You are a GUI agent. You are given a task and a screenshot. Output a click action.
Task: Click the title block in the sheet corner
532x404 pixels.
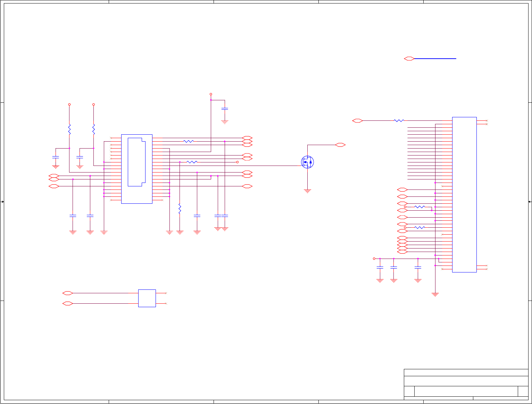(x=466, y=385)
